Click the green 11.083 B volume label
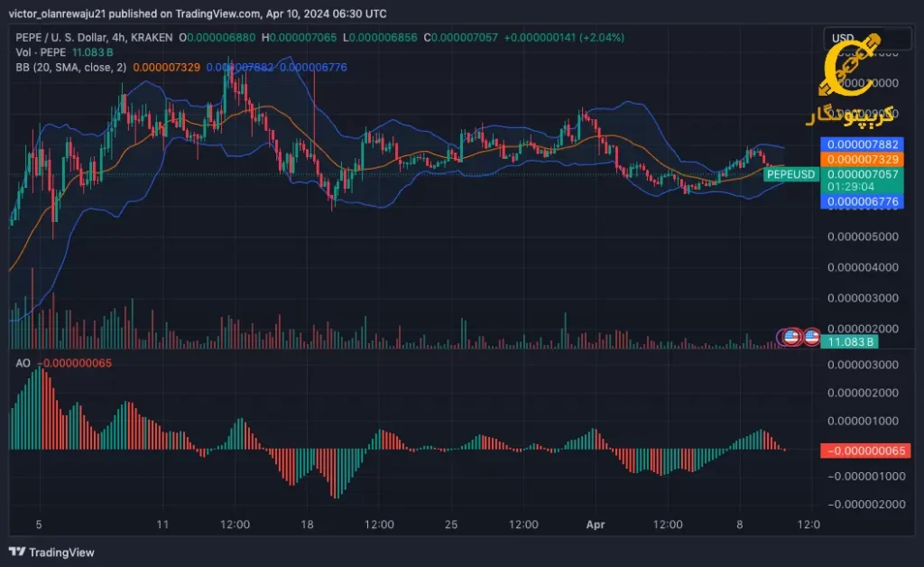This screenshot has width=924, height=567. point(849,342)
